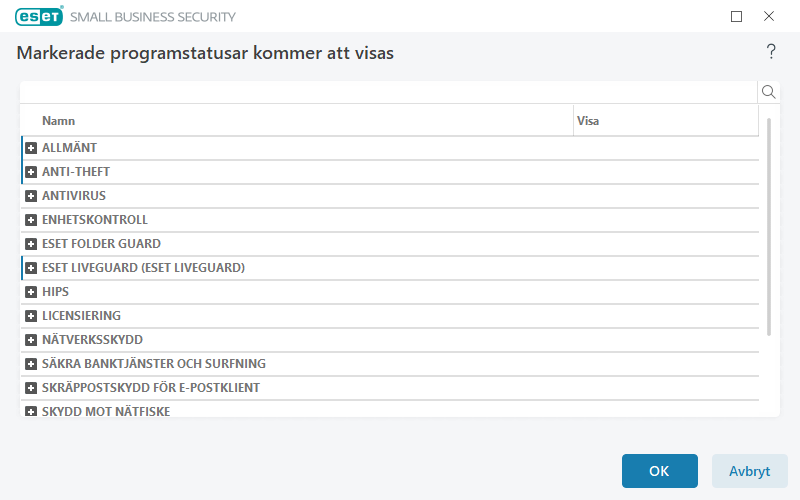
Task: Expand the ESET LIVEGUARD plus icon
Action: tap(31, 268)
